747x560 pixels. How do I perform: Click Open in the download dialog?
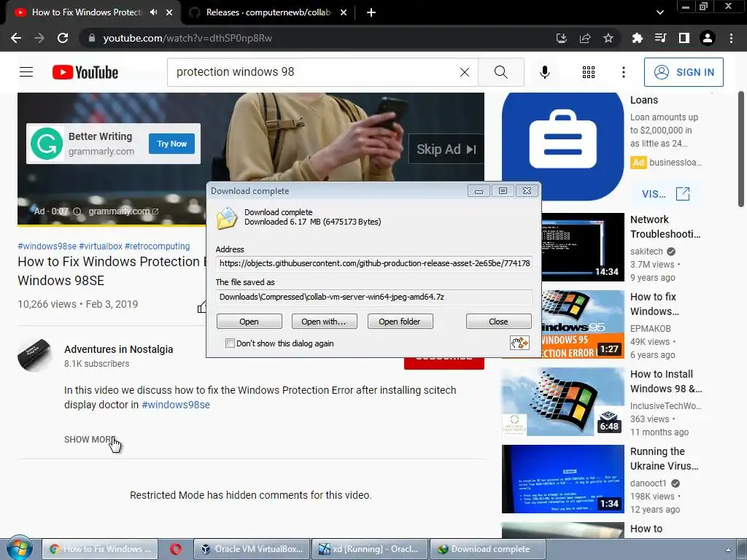[x=249, y=322]
